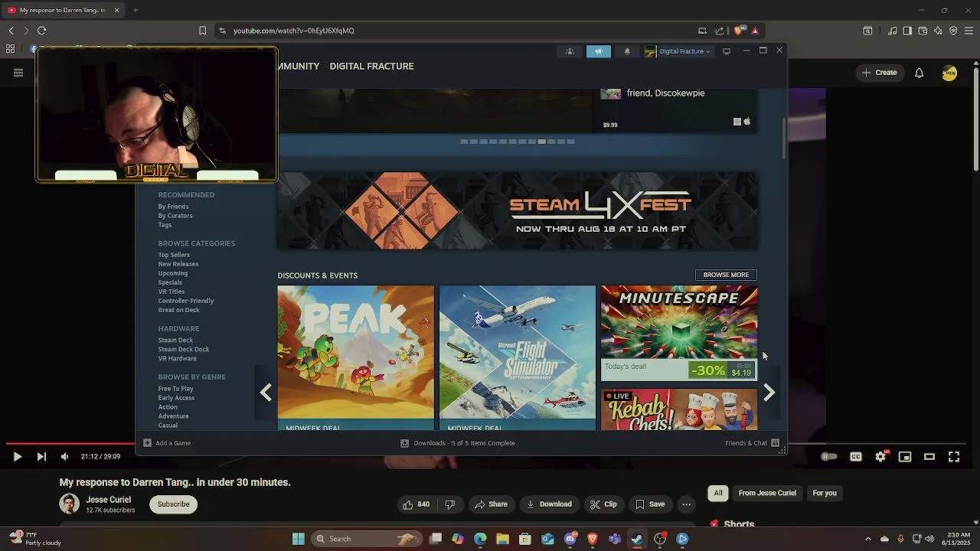Image resolution: width=980 pixels, height=551 pixels.
Task: Open YouTube player settings gear
Action: coord(880,457)
